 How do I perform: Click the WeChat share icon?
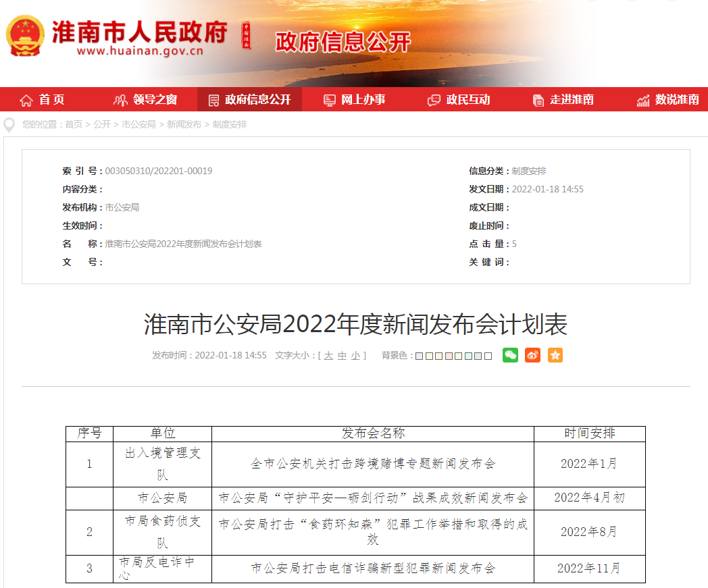point(509,355)
